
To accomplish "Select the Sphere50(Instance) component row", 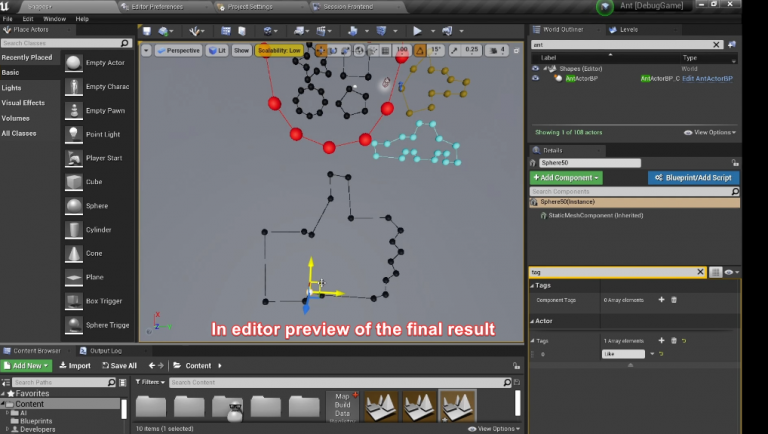I will tap(635, 202).
